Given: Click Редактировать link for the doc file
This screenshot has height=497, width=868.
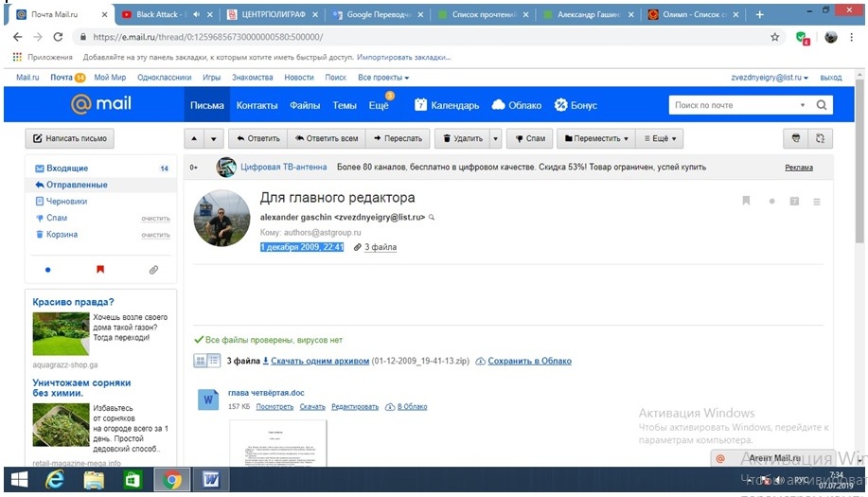Looking at the screenshot, I should coord(355,407).
